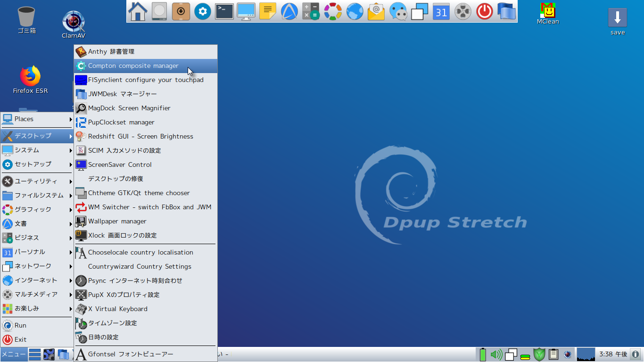
Task: Click the show desktop icon in the taskbar
Action: point(35,354)
